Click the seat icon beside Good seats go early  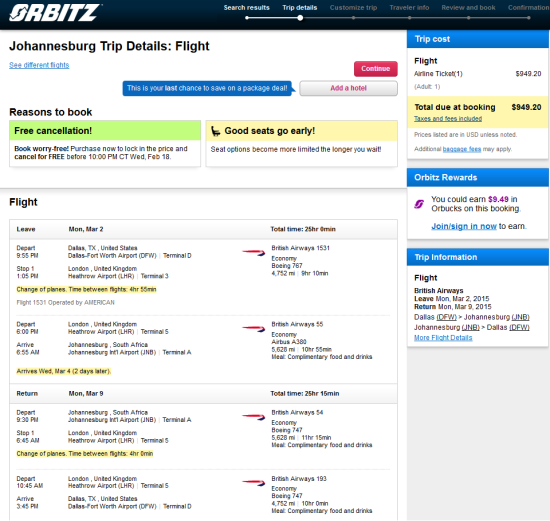215,131
